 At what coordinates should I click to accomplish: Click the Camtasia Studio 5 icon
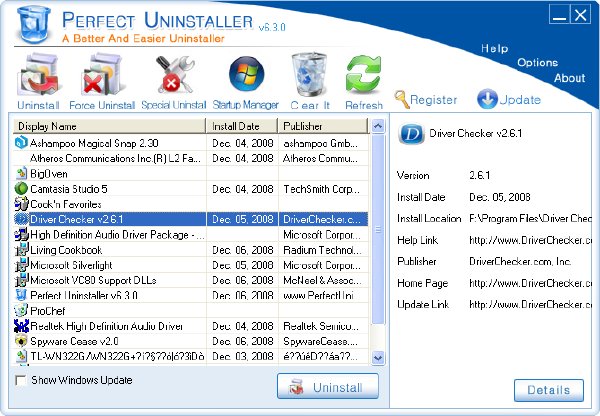pyautogui.click(x=21, y=189)
